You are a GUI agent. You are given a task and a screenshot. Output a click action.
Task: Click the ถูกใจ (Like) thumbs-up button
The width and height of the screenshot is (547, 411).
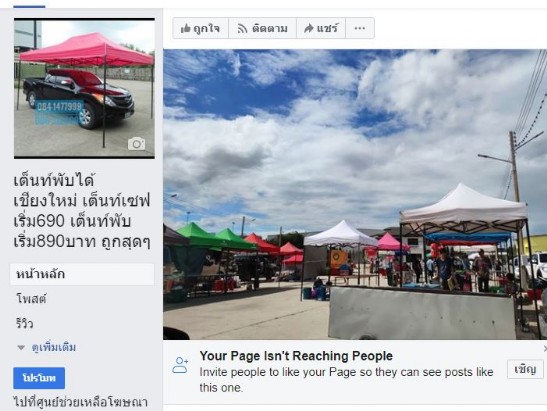[201, 28]
